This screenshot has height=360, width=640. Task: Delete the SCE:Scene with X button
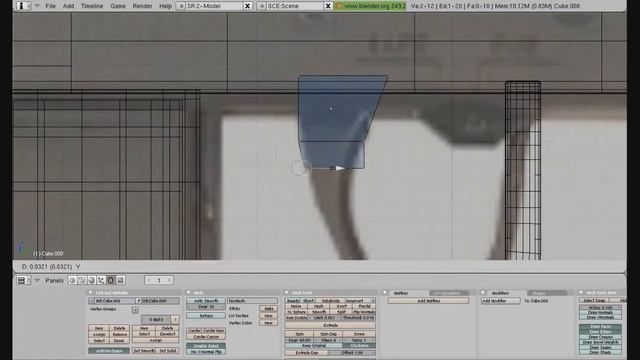pos(328,6)
